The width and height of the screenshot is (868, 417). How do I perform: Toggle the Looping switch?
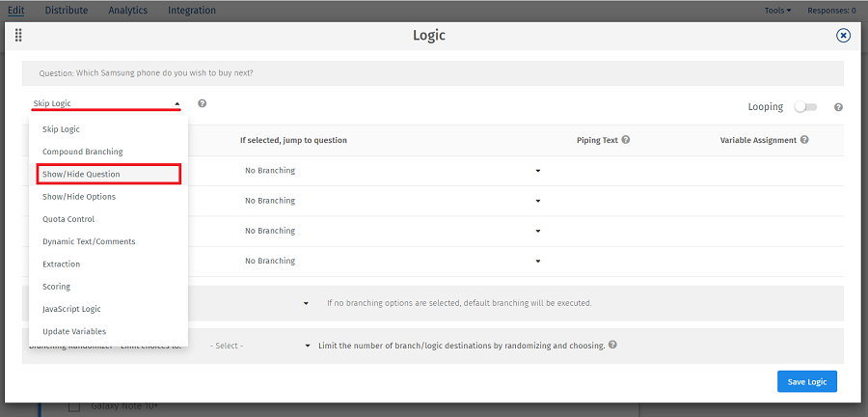805,107
